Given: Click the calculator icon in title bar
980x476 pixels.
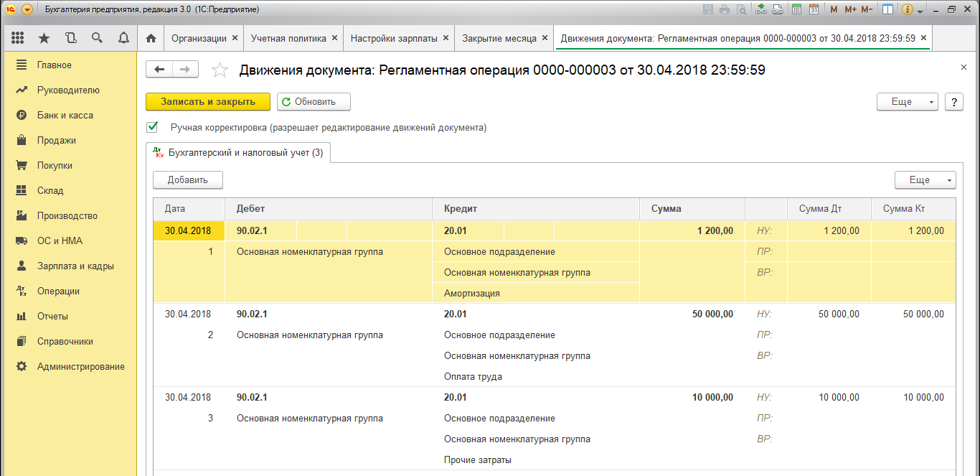Looking at the screenshot, I should click(796, 10).
